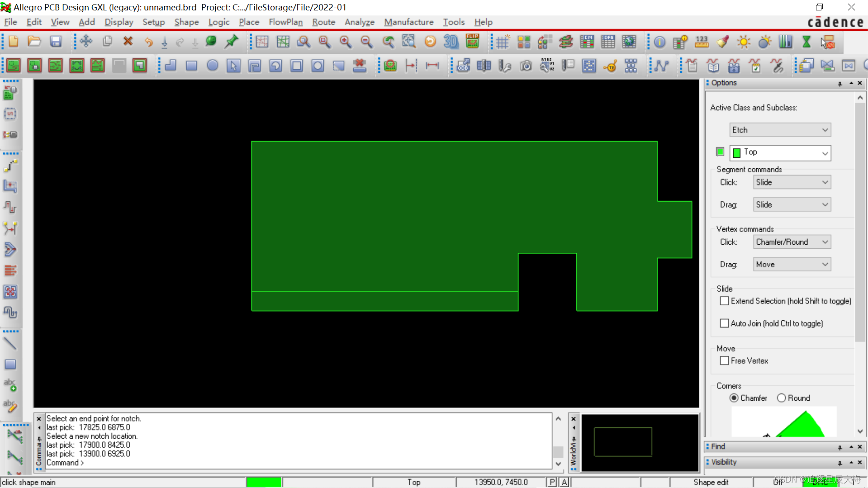Select the add Rectangle shape tool
The image size is (868, 488).
pyautogui.click(x=191, y=66)
